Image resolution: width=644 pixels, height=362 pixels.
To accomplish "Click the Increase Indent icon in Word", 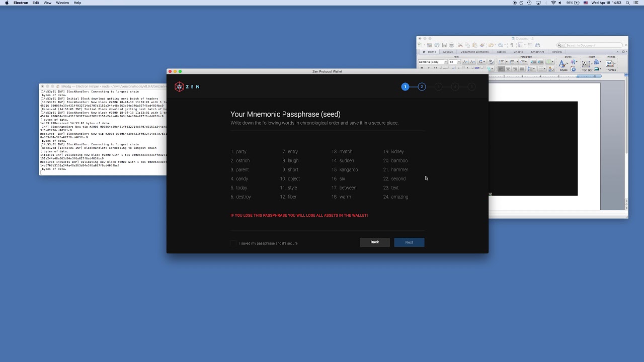I will click(540, 62).
